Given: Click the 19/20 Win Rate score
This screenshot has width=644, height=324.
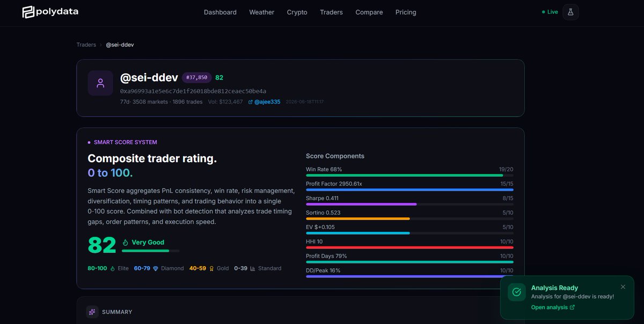Looking at the screenshot, I should click(506, 169).
